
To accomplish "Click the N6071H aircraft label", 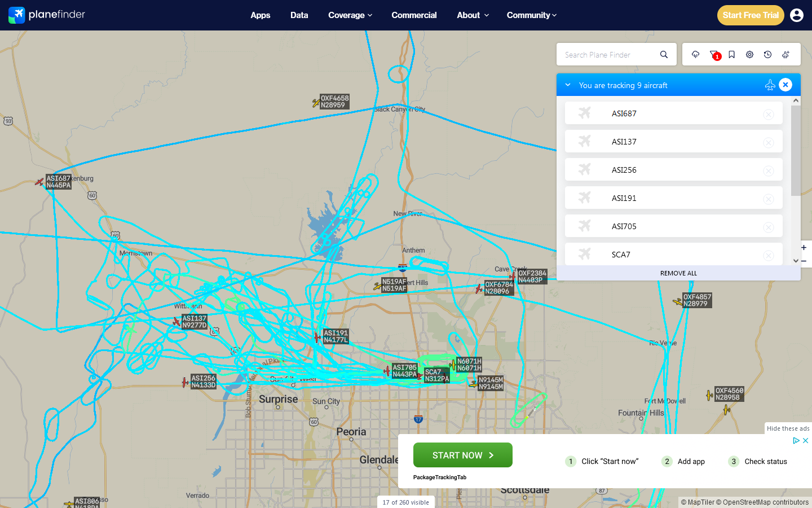I will click(x=469, y=365).
